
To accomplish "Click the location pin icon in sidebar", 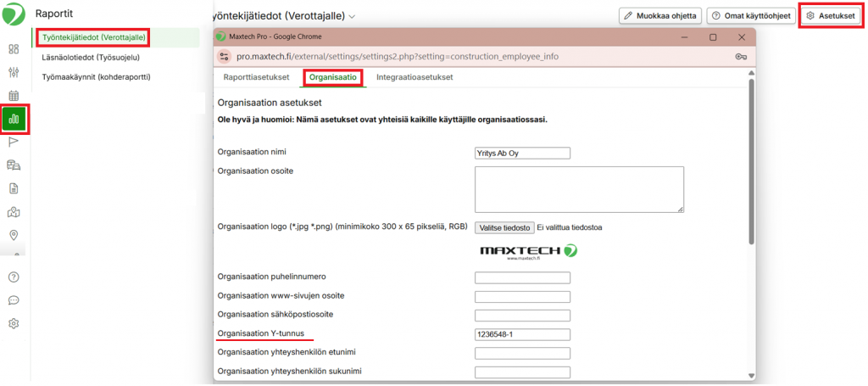I will coord(14,235).
